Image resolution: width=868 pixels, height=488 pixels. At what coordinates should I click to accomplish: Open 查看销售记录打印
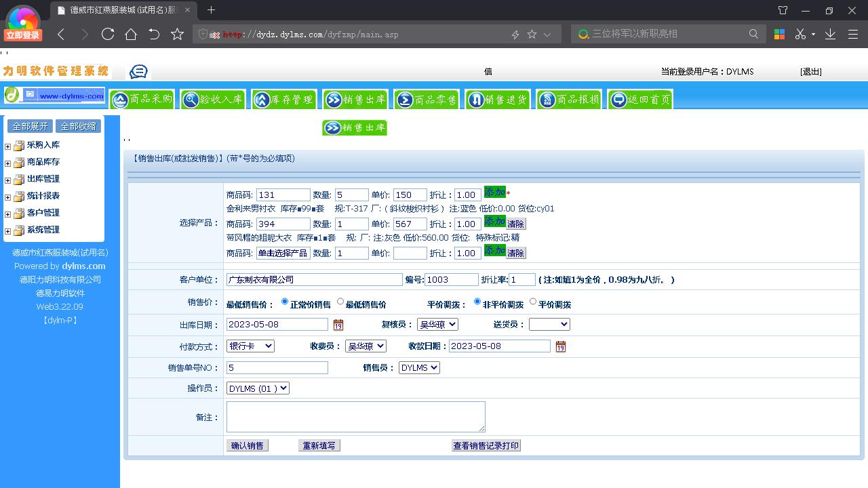pyautogui.click(x=486, y=445)
